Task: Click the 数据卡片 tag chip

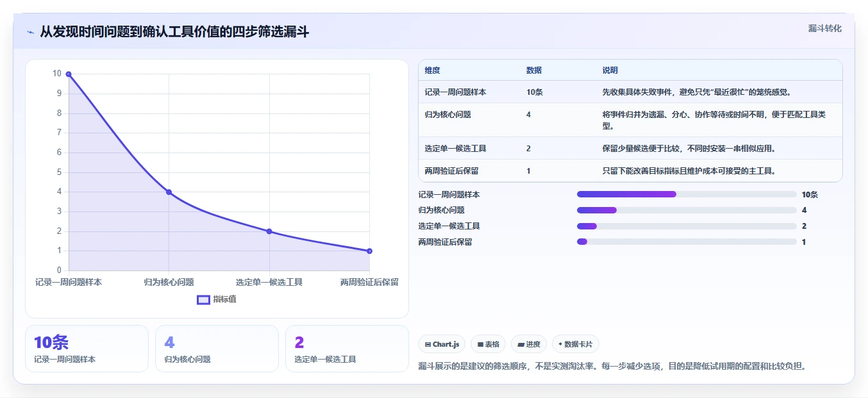Action: coord(575,344)
